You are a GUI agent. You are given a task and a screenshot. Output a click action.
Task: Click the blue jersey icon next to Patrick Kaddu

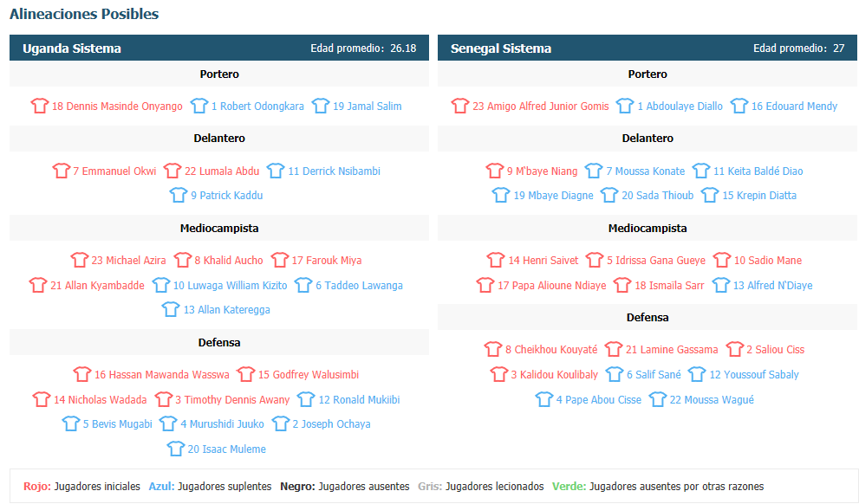179,195
